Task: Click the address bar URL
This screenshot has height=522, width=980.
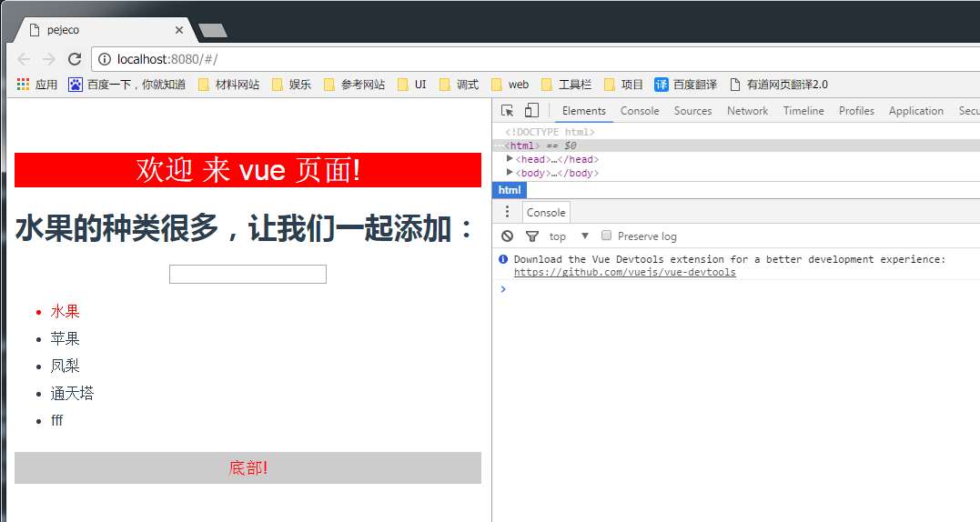Action: [167, 59]
